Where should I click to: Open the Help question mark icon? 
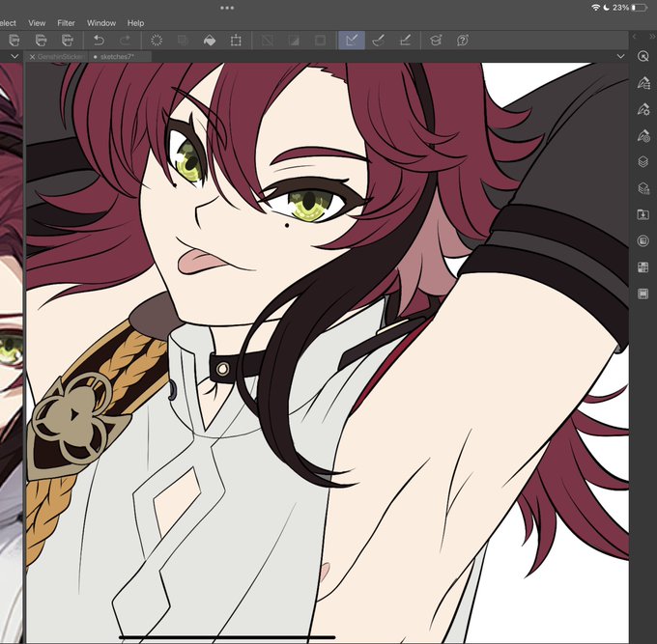(x=463, y=41)
